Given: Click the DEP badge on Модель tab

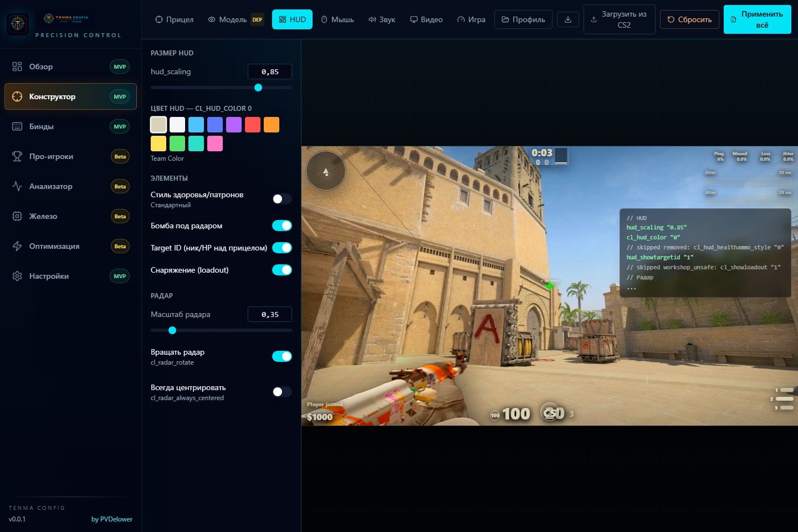Looking at the screenshot, I should [x=257, y=19].
